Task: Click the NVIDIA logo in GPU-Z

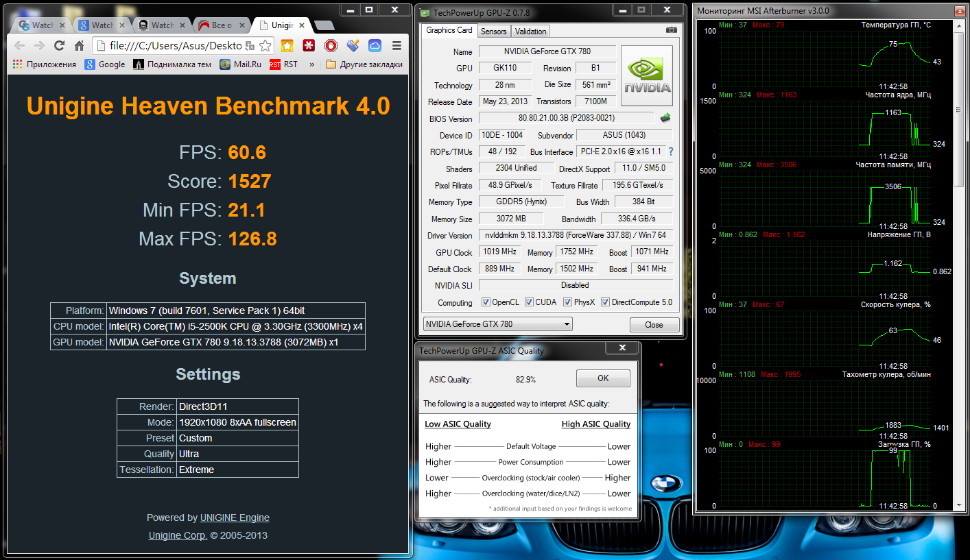Action: [646, 75]
